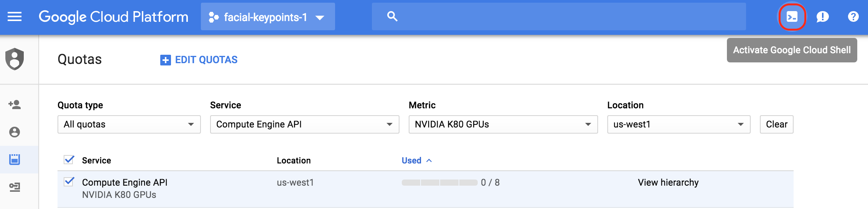Activate Google Cloud Shell terminal icon

pos(792,16)
